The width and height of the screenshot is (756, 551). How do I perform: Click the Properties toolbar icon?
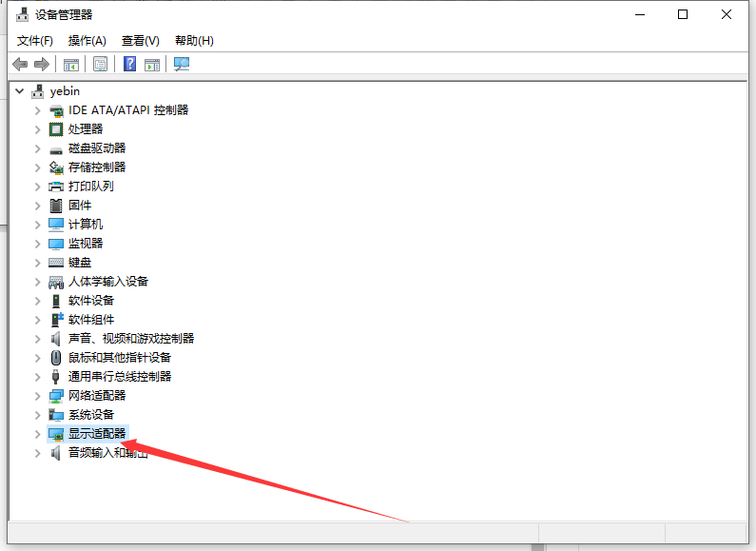point(100,64)
